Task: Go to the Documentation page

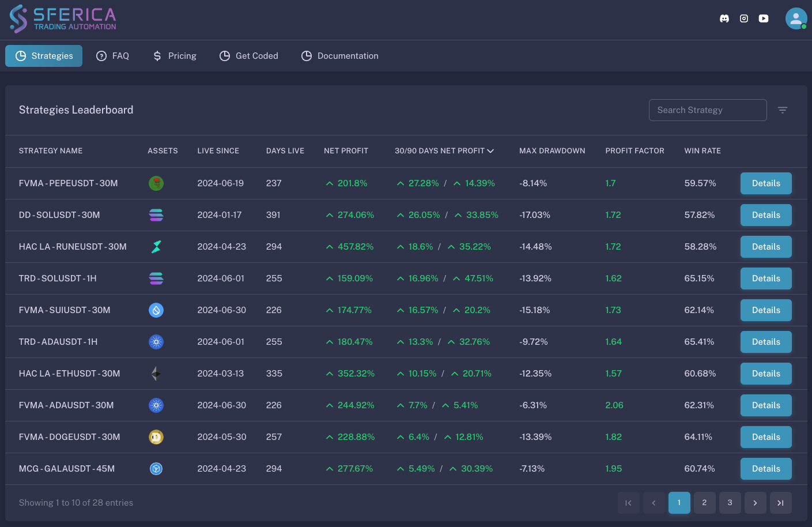Action: pyautogui.click(x=340, y=56)
